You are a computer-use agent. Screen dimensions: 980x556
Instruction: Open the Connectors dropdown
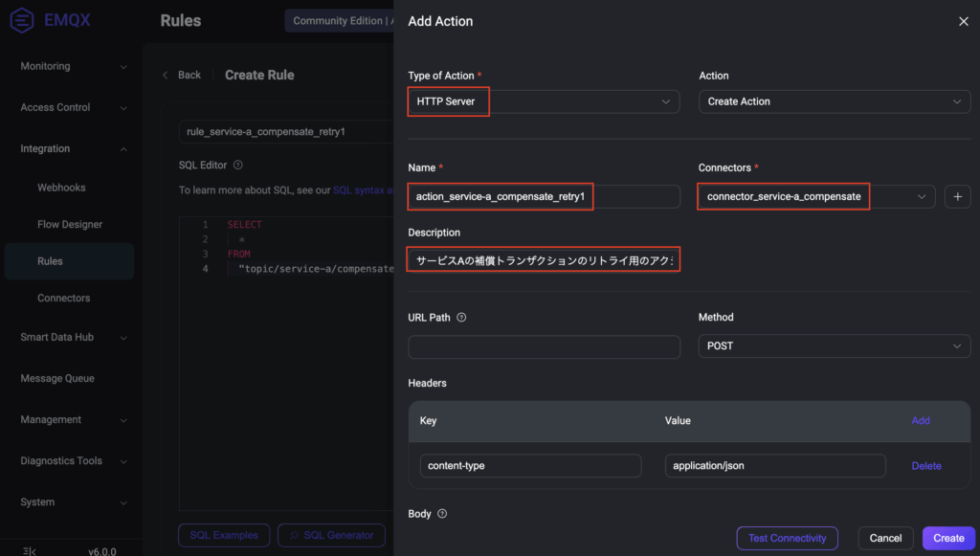(x=816, y=196)
